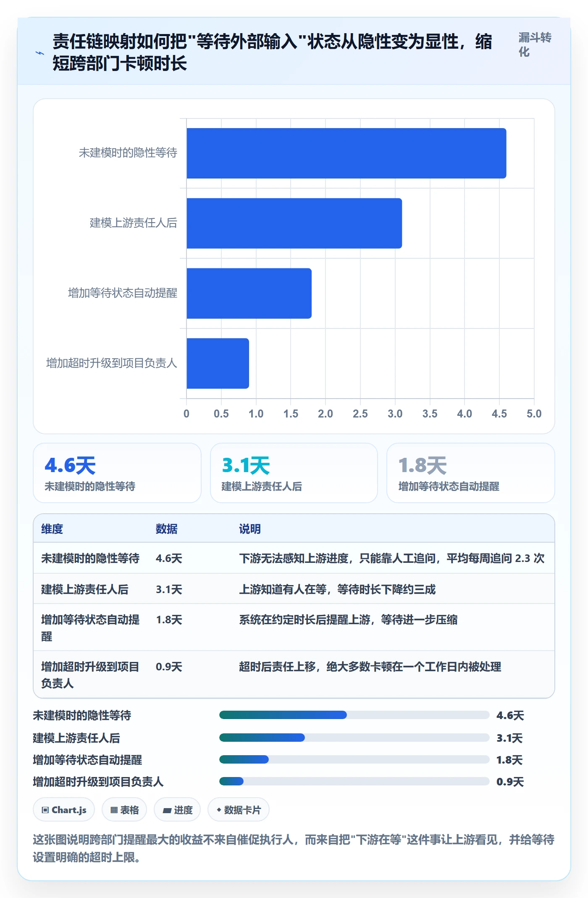Click the x-axis tick 2.5
Viewport: 588px width, 898px height.
(360, 414)
